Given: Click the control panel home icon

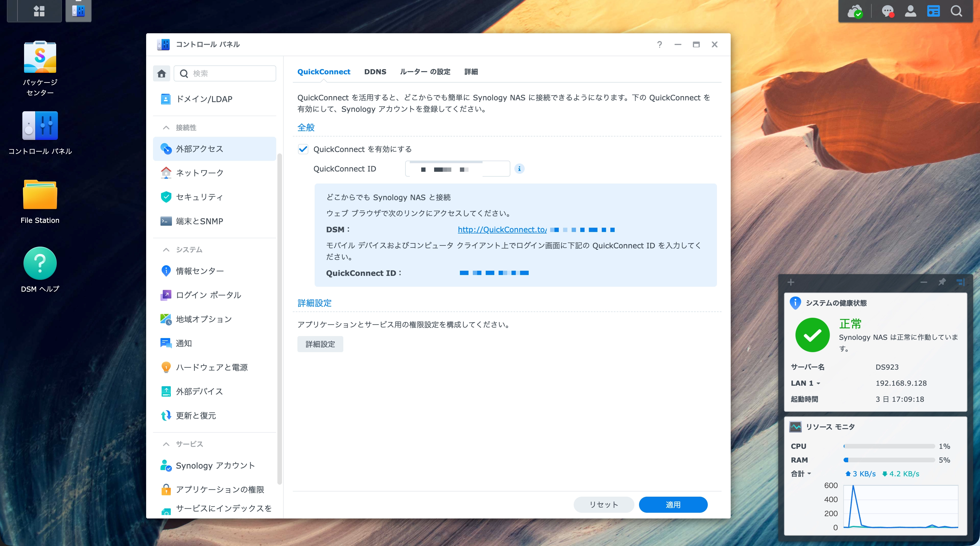Looking at the screenshot, I should click(162, 73).
